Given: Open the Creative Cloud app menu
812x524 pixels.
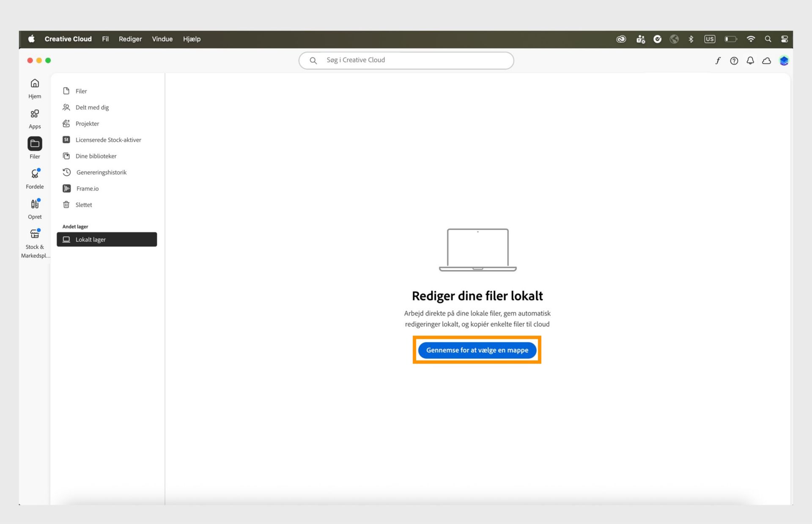Looking at the screenshot, I should click(x=68, y=39).
